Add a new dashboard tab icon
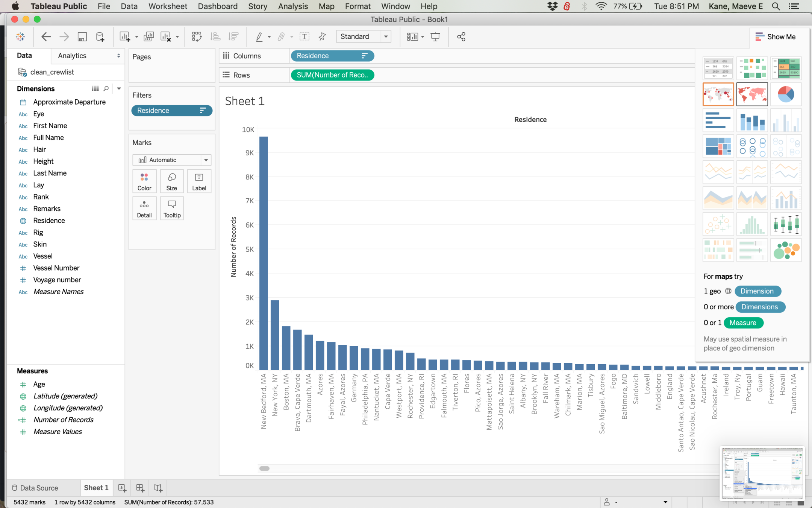 [140, 488]
